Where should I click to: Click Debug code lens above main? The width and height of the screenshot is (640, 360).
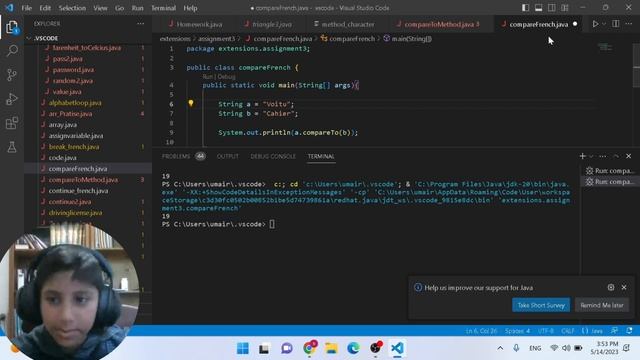point(226,77)
